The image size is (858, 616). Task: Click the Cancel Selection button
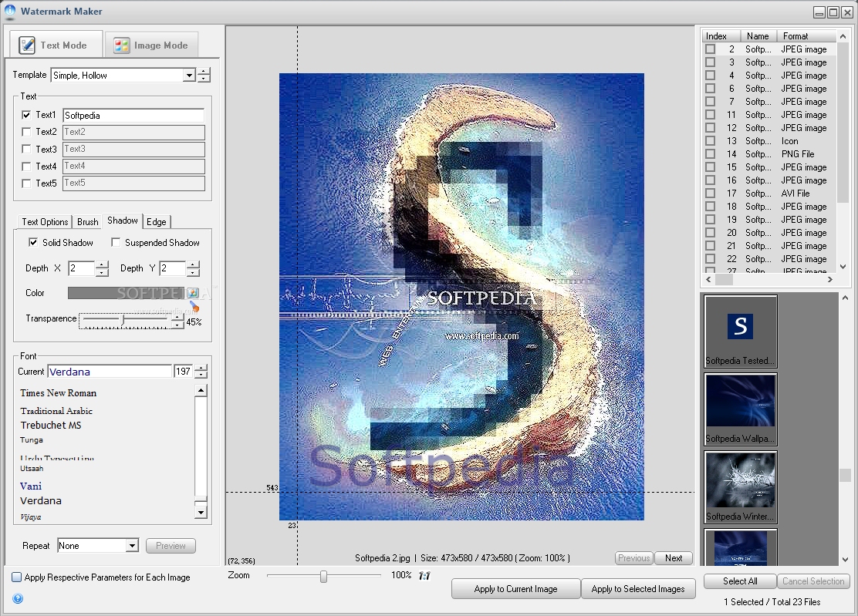813,581
